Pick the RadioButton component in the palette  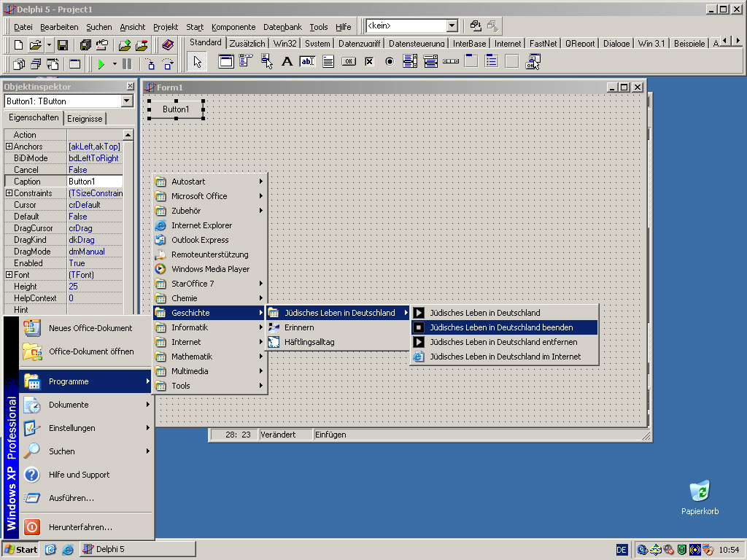click(x=390, y=62)
